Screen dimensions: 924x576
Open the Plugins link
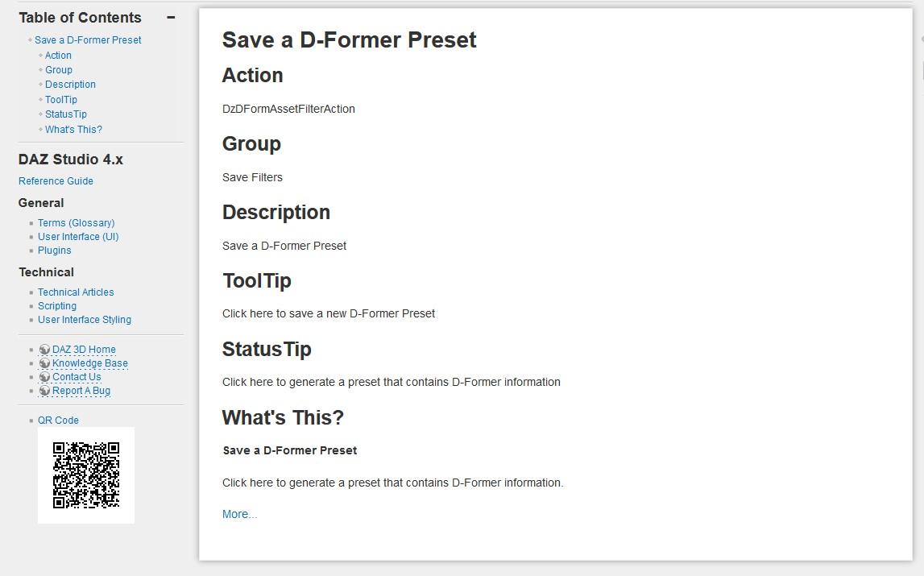tap(55, 251)
